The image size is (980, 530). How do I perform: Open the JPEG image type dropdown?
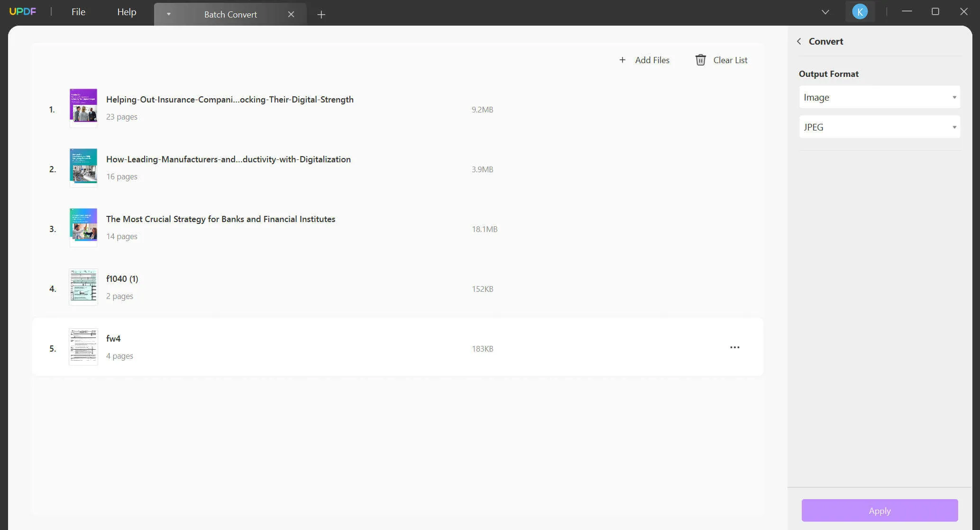pyautogui.click(x=879, y=127)
